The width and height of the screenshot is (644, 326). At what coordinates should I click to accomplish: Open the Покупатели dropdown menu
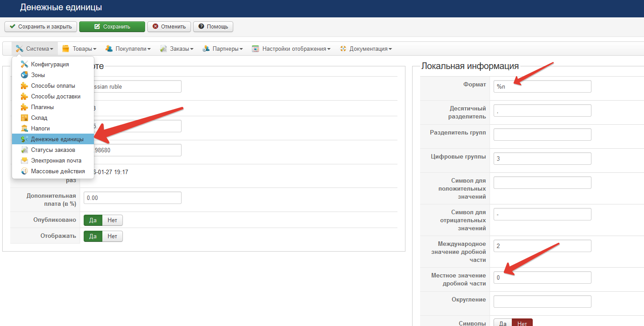(128, 49)
